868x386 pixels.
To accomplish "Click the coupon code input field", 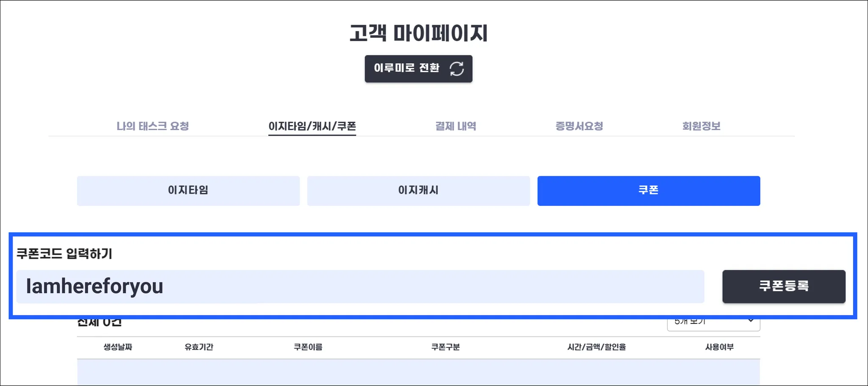I will (360, 286).
